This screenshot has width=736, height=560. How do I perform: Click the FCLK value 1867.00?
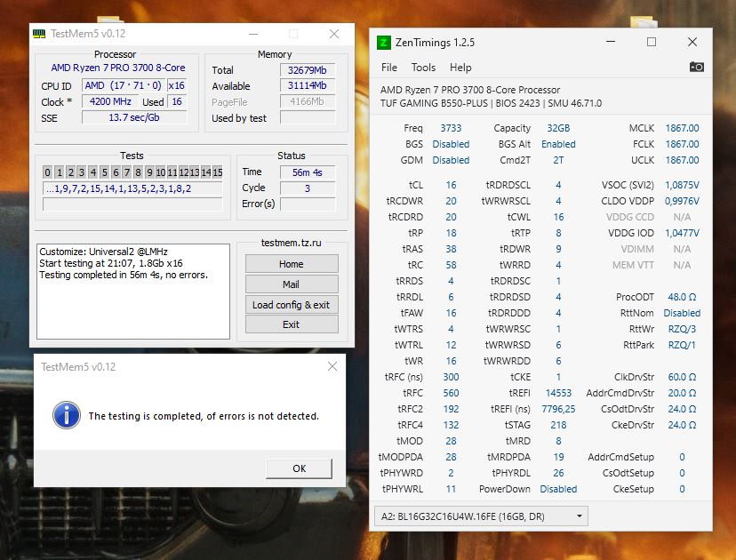click(x=682, y=144)
